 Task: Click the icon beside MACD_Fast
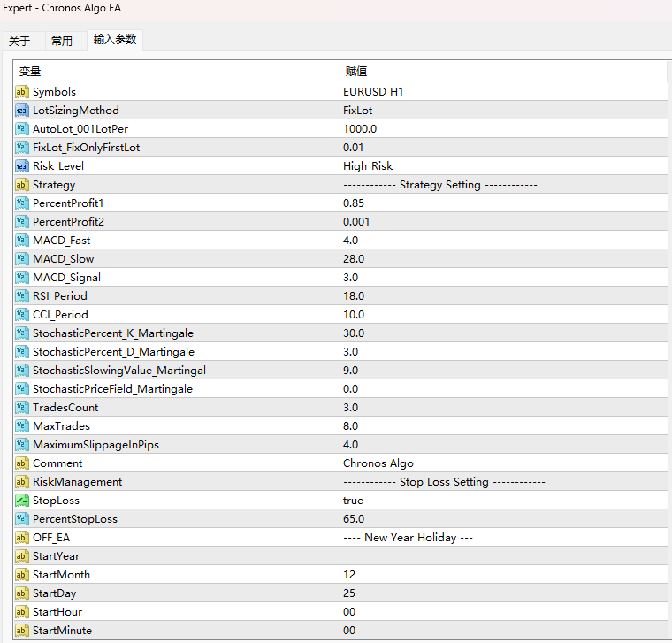(x=22, y=241)
